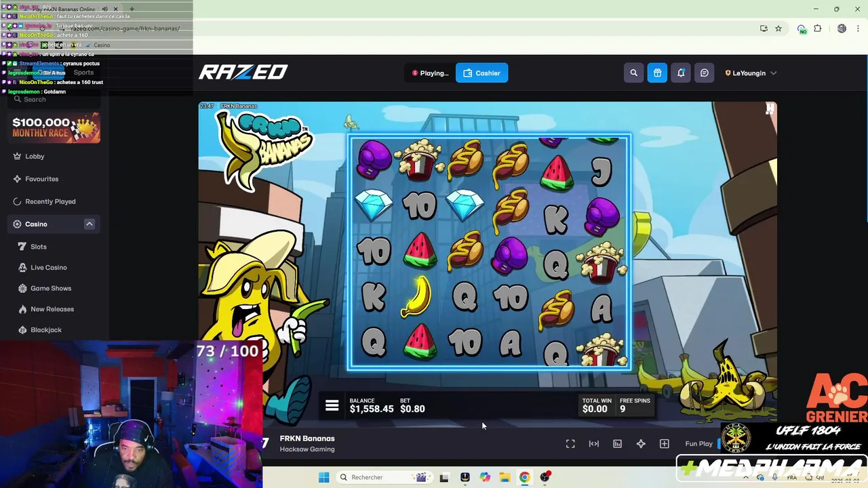
Task: Select Game Shows in the sidebar
Action: tap(51, 288)
